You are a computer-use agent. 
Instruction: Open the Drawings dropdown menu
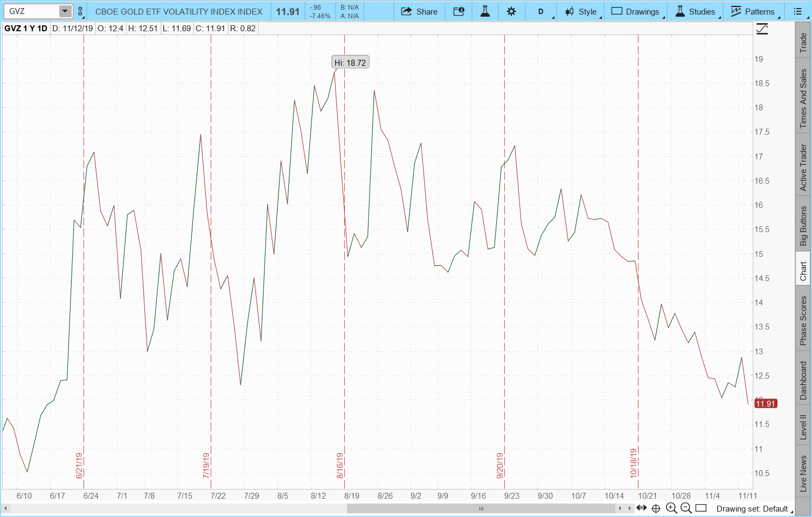635,11
